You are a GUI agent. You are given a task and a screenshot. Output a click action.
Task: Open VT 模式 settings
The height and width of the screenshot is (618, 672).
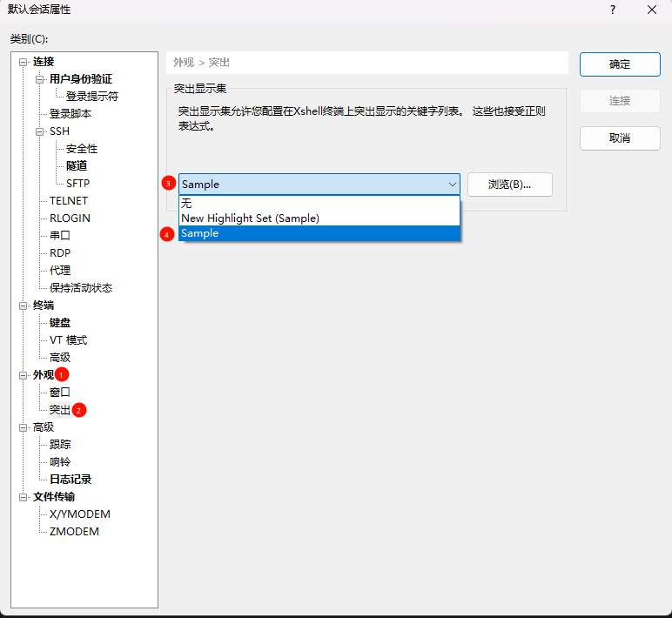pos(68,340)
